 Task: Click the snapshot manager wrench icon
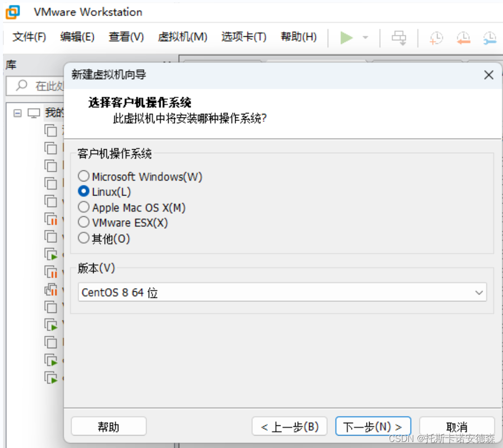click(490, 38)
